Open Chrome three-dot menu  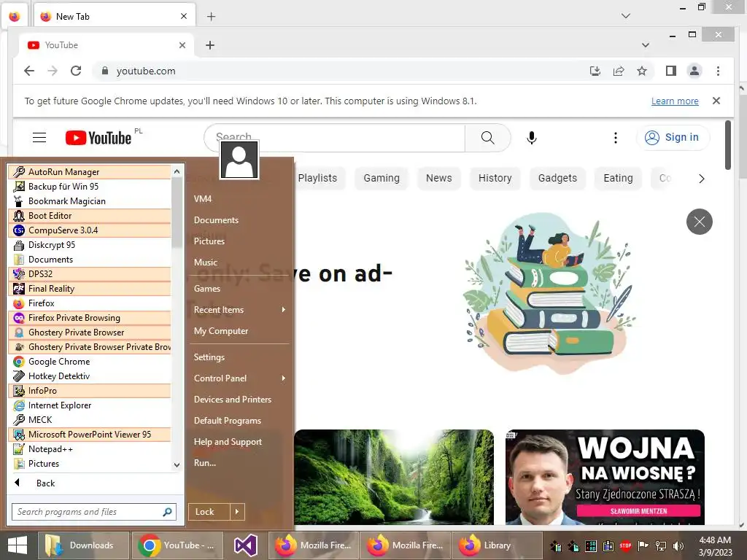(718, 71)
